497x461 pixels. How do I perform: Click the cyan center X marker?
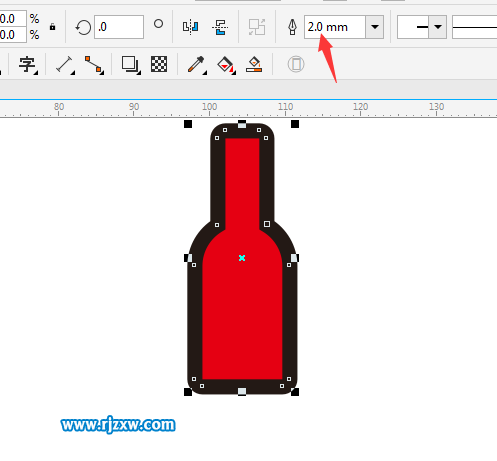pyautogui.click(x=242, y=258)
